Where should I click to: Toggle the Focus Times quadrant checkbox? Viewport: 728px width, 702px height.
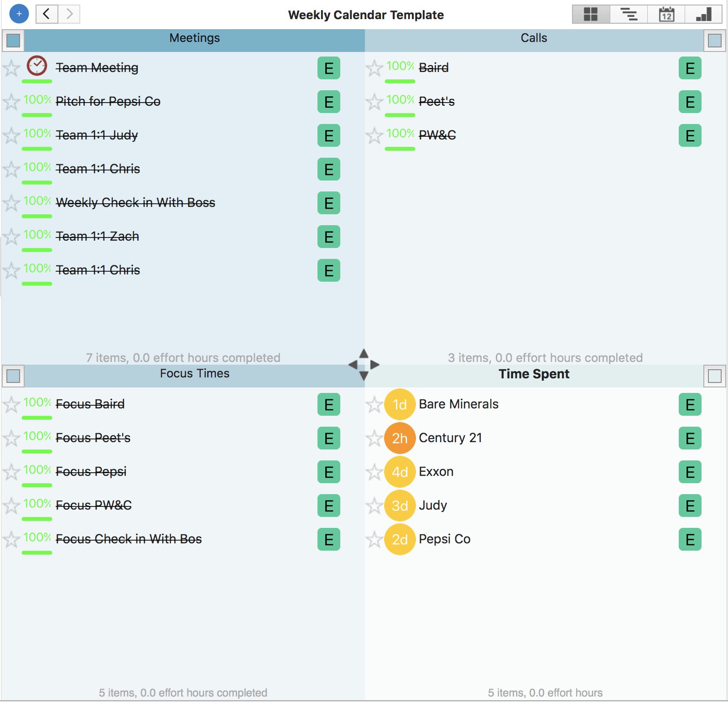(x=13, y=376)
